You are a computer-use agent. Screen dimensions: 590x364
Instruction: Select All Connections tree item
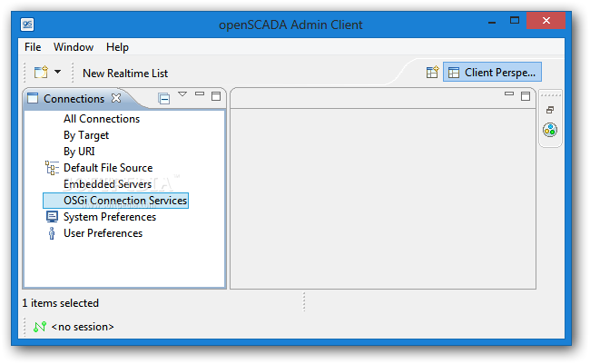pos(102,119)
